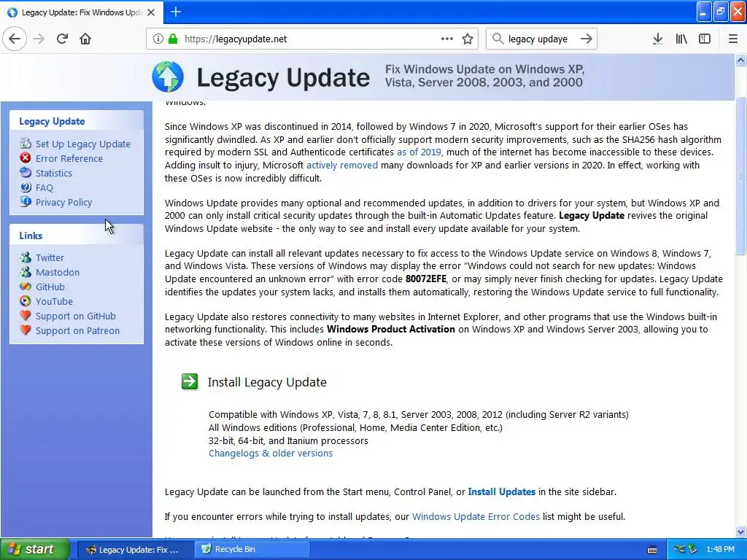Click the heart icon for Patreon support

pos(26,330)
